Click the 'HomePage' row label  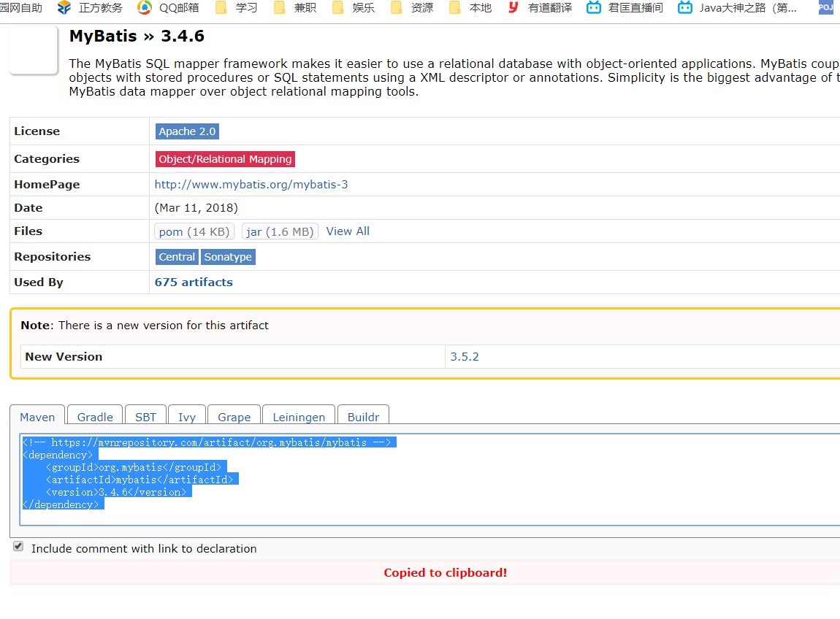(47, 185)
